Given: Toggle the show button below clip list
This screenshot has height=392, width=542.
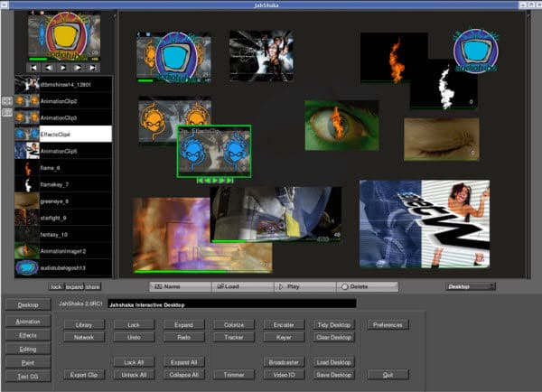Looking at the screenshot, I should [x=93, y=286].
